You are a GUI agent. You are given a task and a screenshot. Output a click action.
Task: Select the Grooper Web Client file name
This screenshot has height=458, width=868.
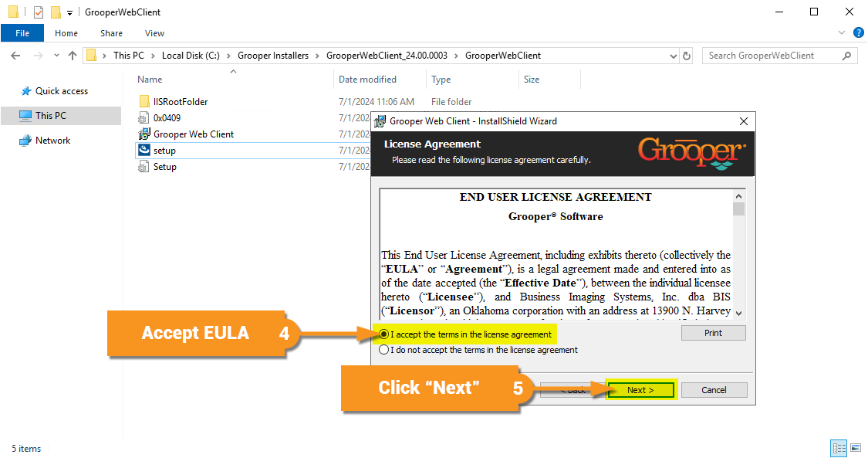click(x=194, y=134)
